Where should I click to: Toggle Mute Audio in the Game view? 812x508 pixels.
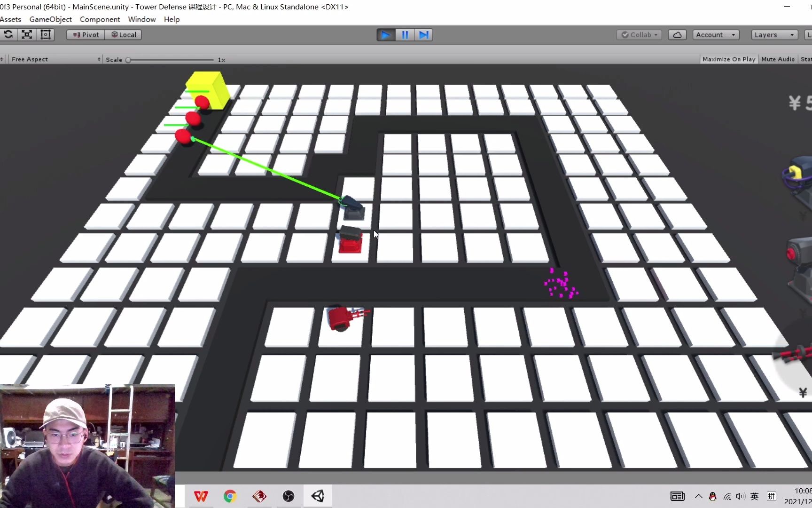point(778,59)
